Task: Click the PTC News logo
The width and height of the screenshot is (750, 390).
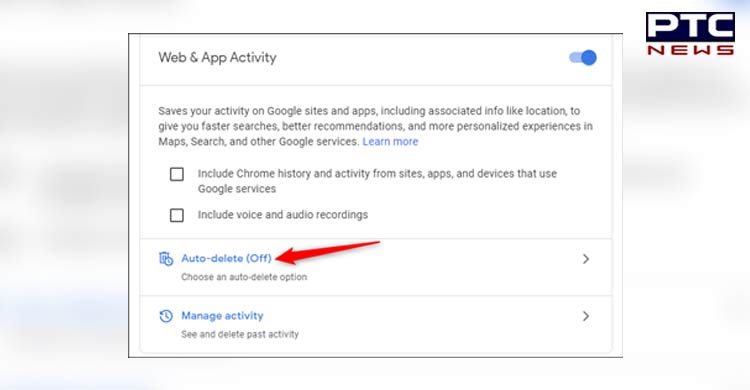Action: click(x=690, y=33)
